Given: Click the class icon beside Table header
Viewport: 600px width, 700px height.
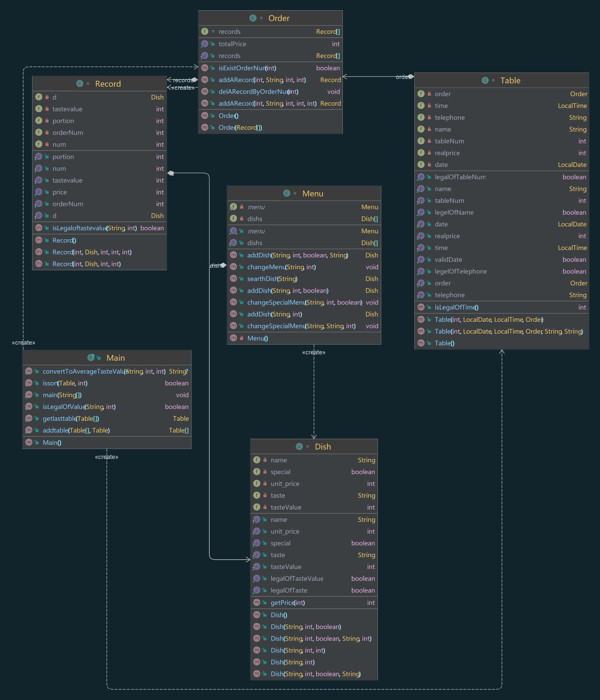Looking at the screenshot, I should [485, 80].
